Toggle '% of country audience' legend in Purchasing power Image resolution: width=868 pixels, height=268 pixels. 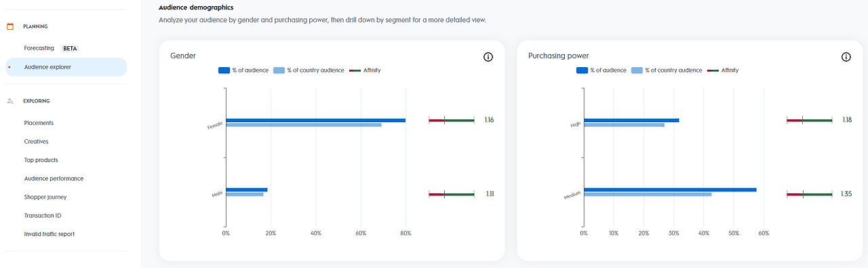(x=667, y=70)
